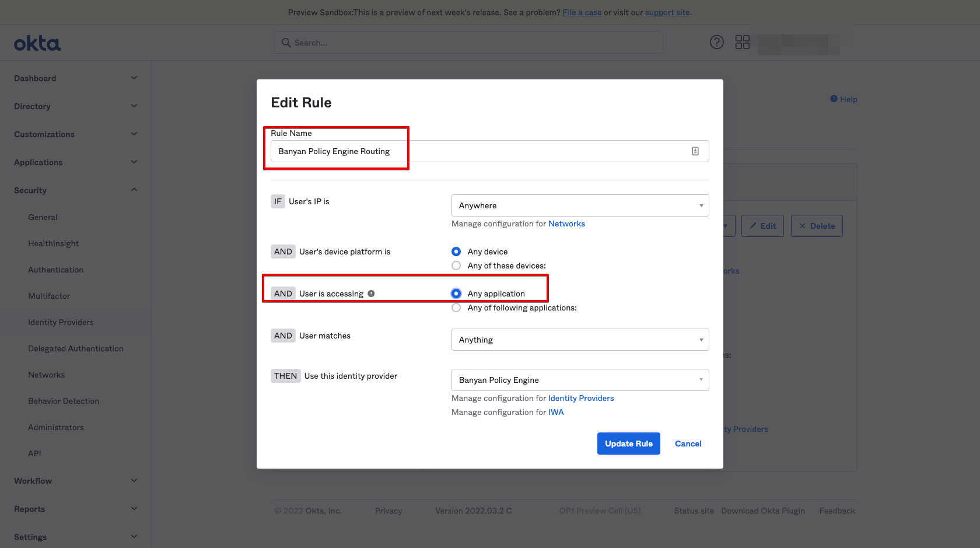Click the password manager icon in Rule Name field

[x=695, y=151]
